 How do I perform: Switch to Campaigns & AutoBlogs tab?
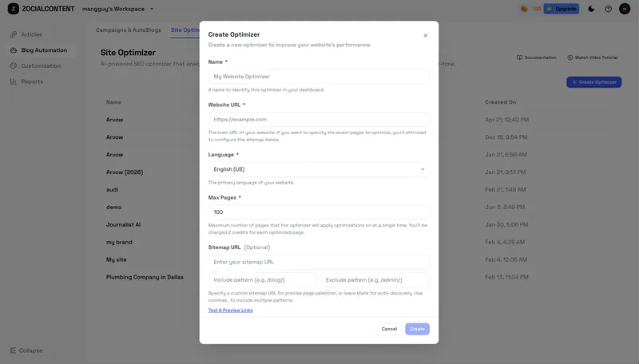pos(129,30)
